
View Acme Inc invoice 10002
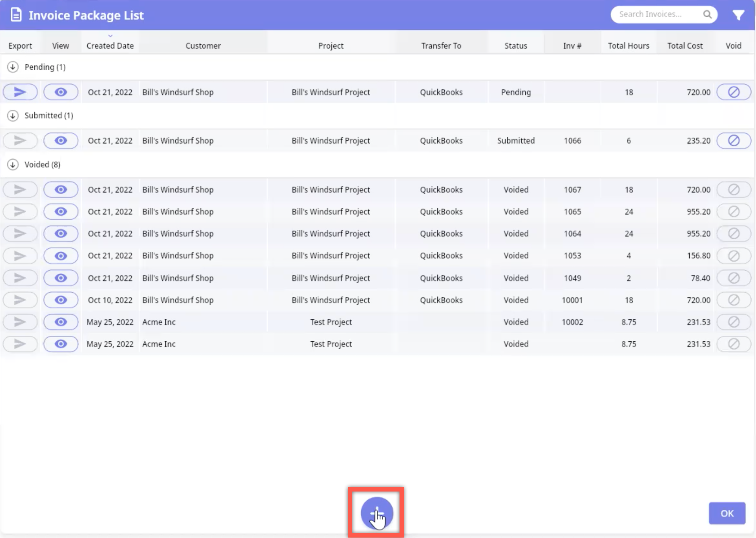[61, 322]
